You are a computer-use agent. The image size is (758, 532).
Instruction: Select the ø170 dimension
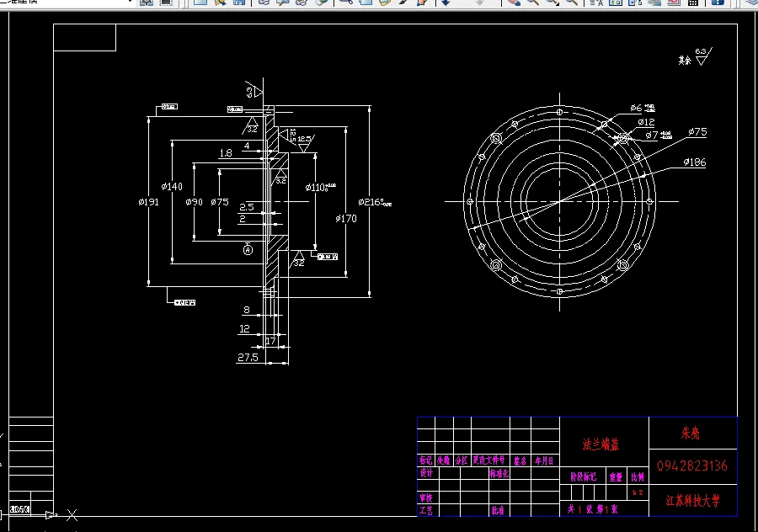coord(346,219)
